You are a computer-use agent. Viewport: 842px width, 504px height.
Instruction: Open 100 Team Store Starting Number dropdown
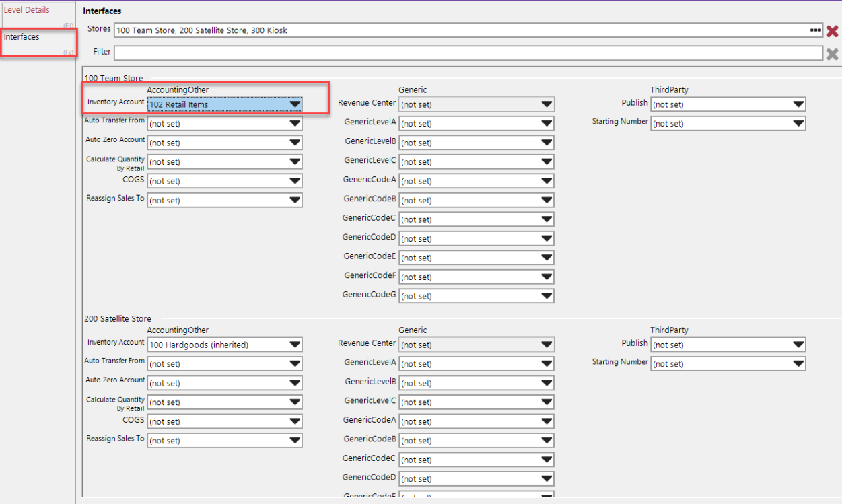728,124
